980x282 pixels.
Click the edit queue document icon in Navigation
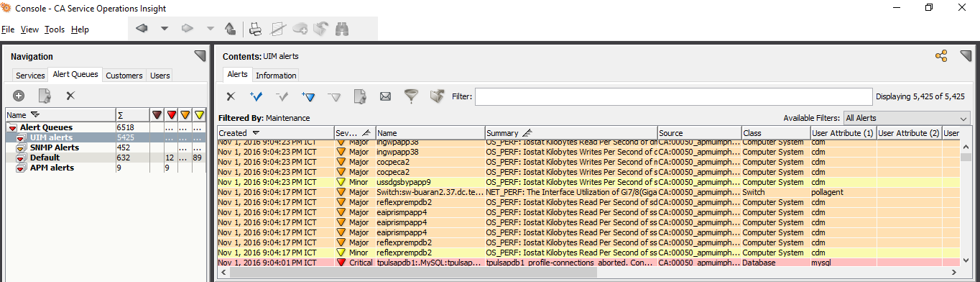pos(45,96)
